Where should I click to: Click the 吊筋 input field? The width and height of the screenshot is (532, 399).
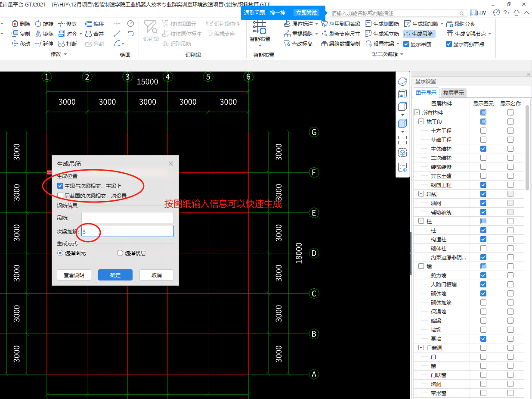[127, 218]
